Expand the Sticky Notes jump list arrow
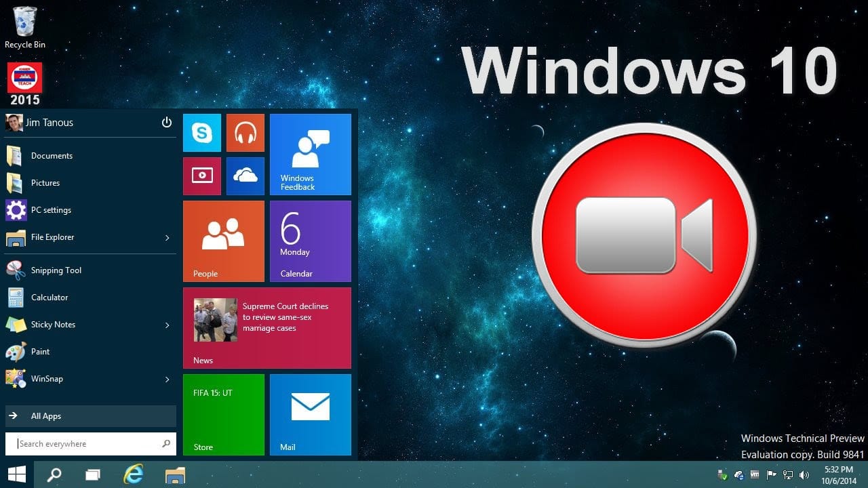This screenshot has height=488, width=868. coord(167,325)
